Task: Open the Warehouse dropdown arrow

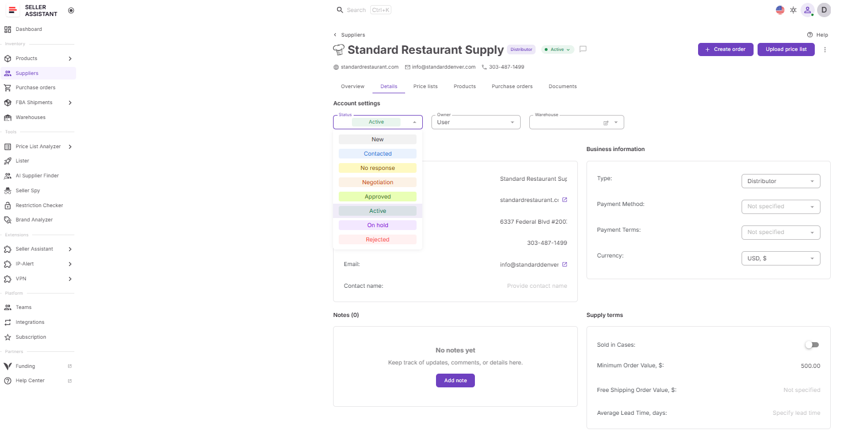Action: [x=616, y=122]
